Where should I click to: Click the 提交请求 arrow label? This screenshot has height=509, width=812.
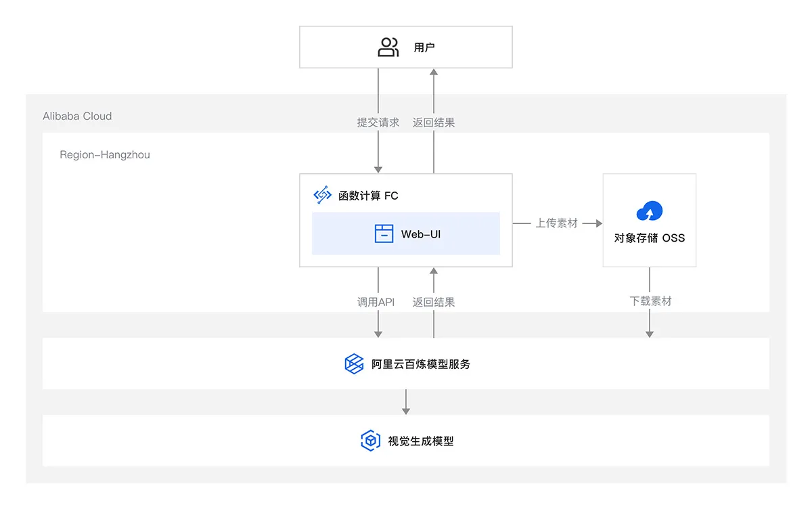click(x=377, y=122)
